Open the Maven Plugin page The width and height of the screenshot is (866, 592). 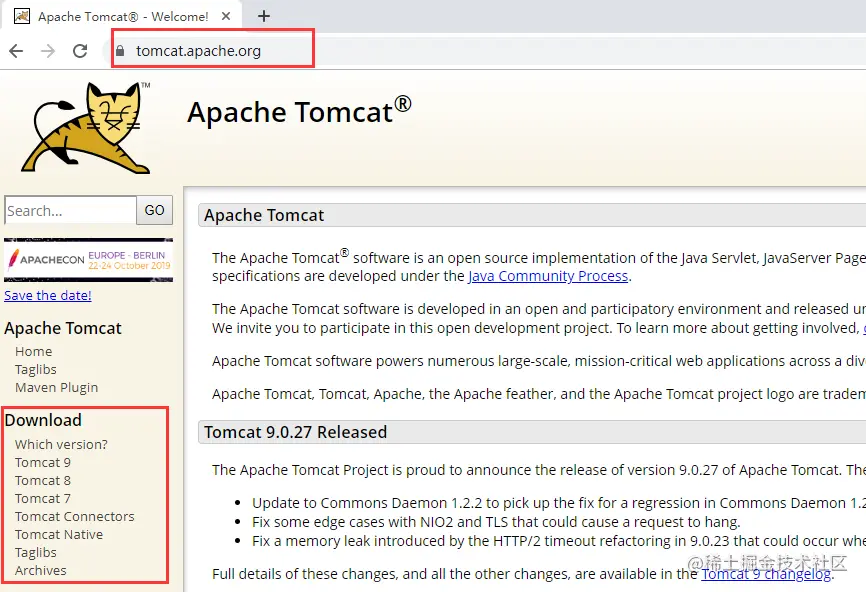(56, 387)
